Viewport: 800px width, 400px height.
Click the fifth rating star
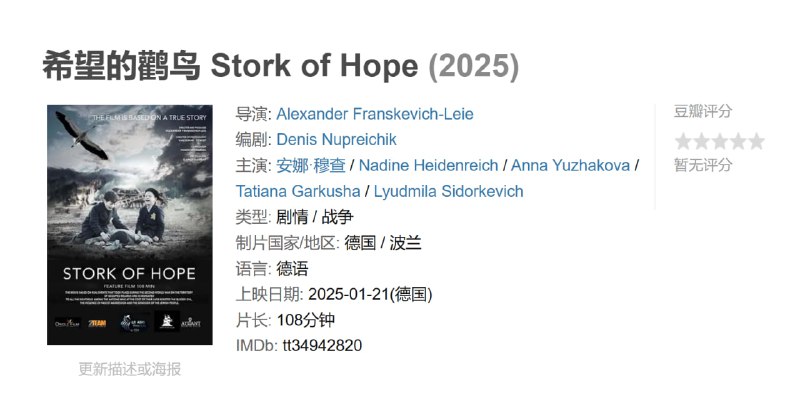pyautogui.click(x=755, y=141)
